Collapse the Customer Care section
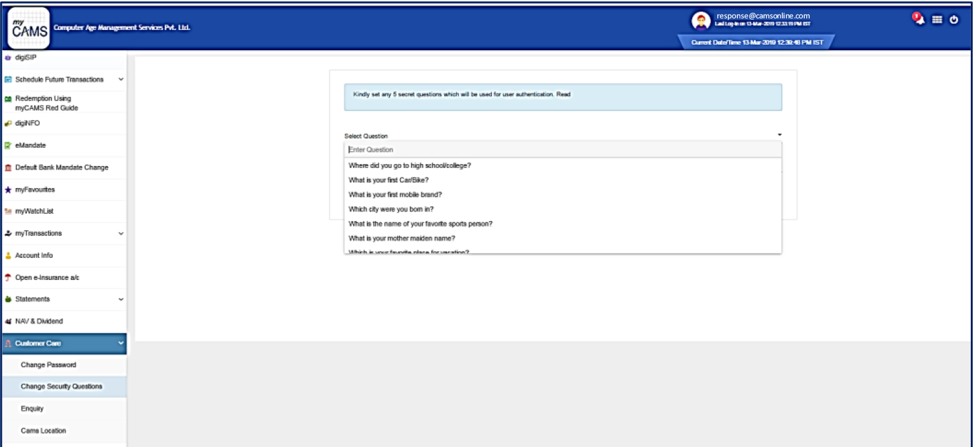 (121, 344)
